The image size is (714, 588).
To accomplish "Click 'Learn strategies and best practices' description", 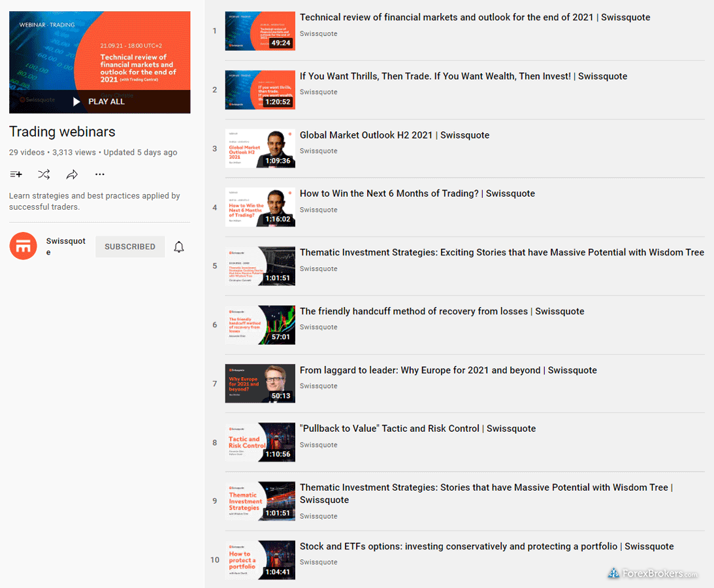I will point(95,201).
